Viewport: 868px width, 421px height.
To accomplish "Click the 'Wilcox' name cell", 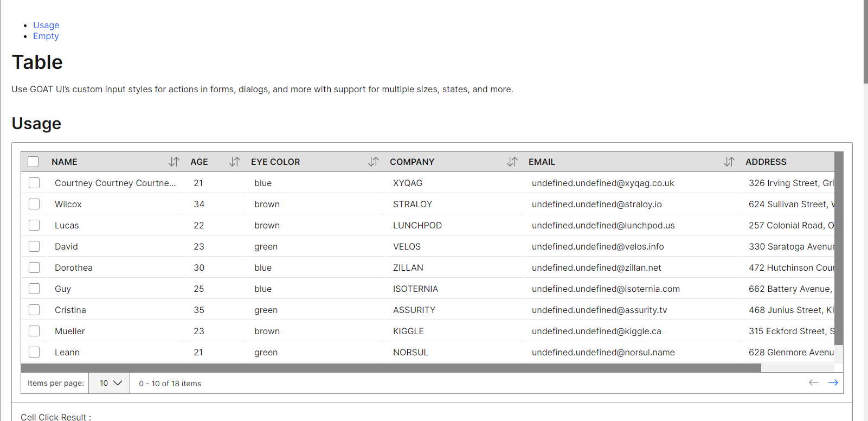I will click(115, 204).
